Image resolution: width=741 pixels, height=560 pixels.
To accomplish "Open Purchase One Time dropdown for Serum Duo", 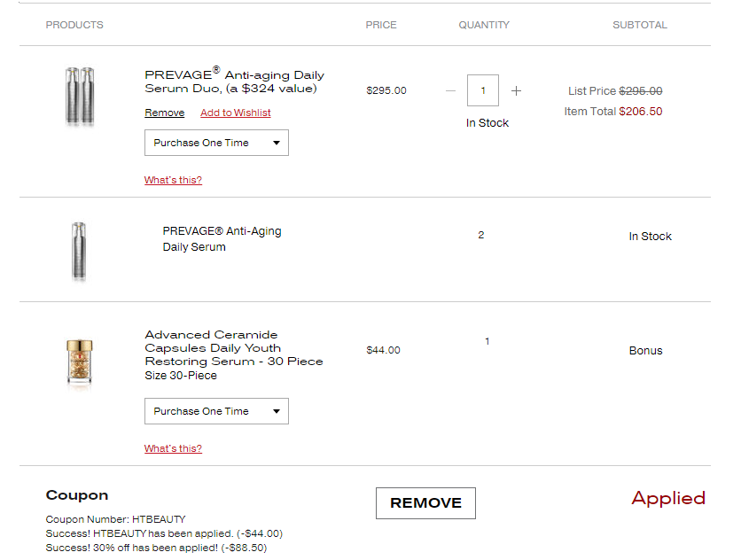I will click(216, 143).
